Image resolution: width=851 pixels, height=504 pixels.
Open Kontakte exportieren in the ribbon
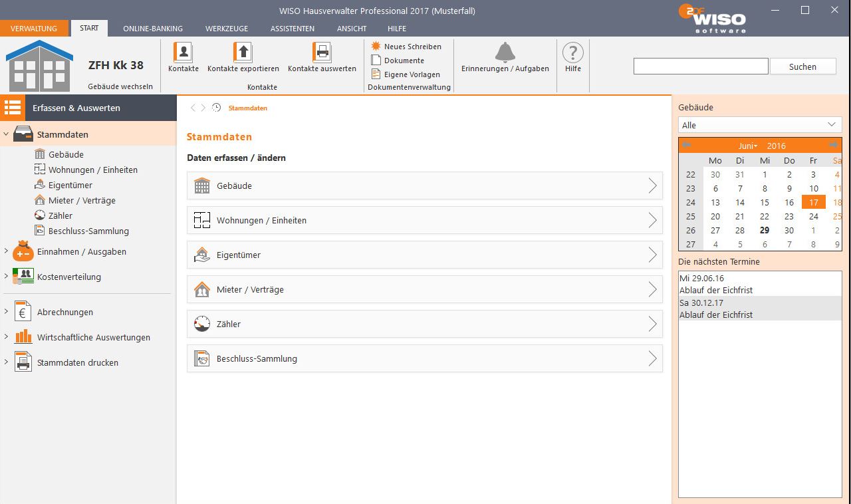(x=243, y=53)
